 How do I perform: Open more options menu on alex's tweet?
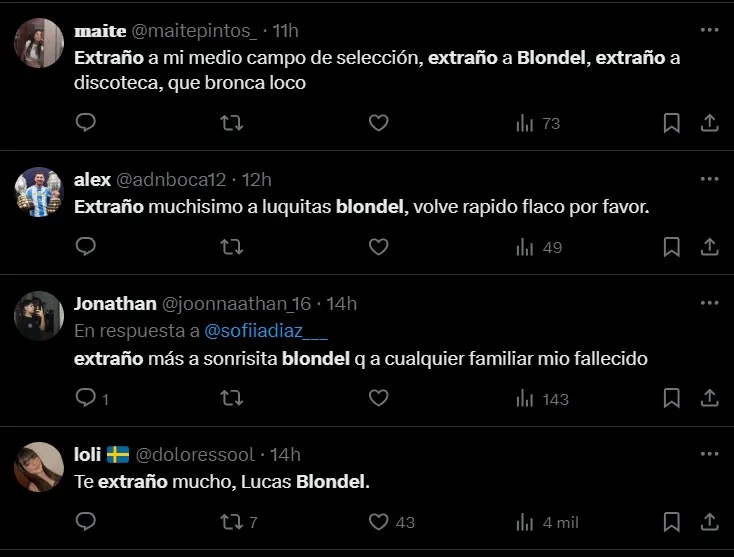(x=709, y=179)
